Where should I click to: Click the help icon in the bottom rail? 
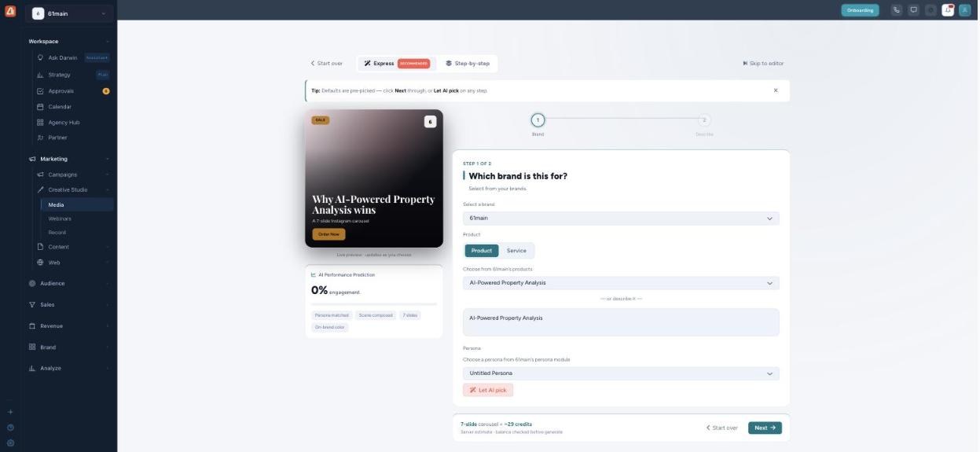point(10,428)
